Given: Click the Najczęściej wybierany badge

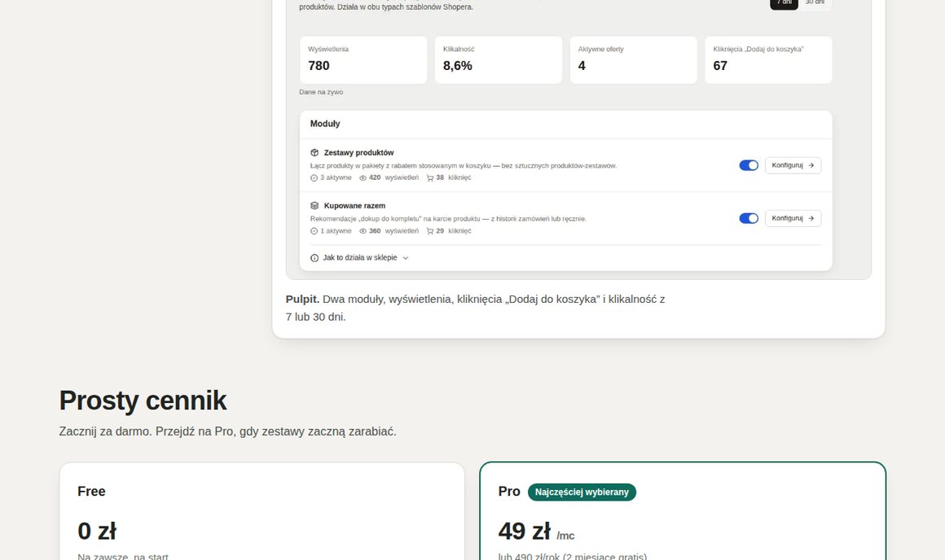Looking at the screenshot, I should tap(582, 492).
